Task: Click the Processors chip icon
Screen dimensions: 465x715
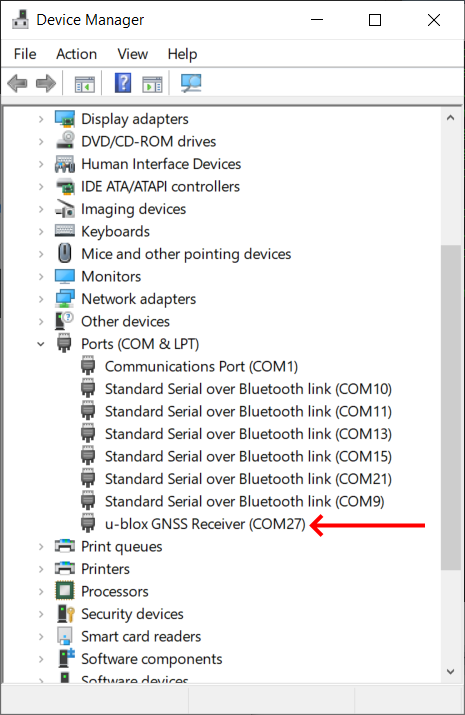Action: pyautogui.click(x=65, y=591)
